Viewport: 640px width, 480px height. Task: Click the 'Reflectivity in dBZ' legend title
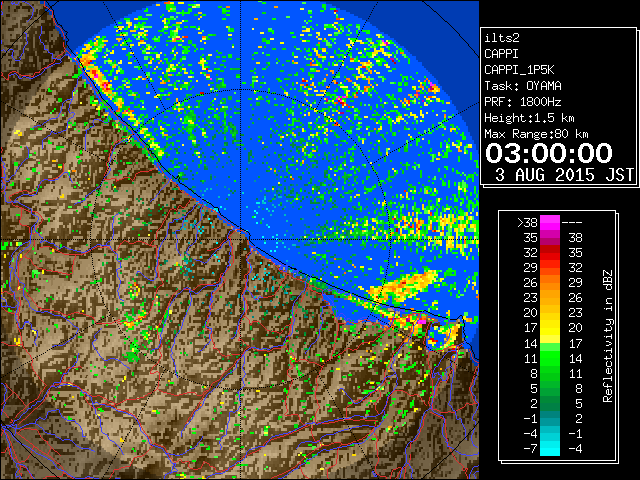tap(608, 336)
